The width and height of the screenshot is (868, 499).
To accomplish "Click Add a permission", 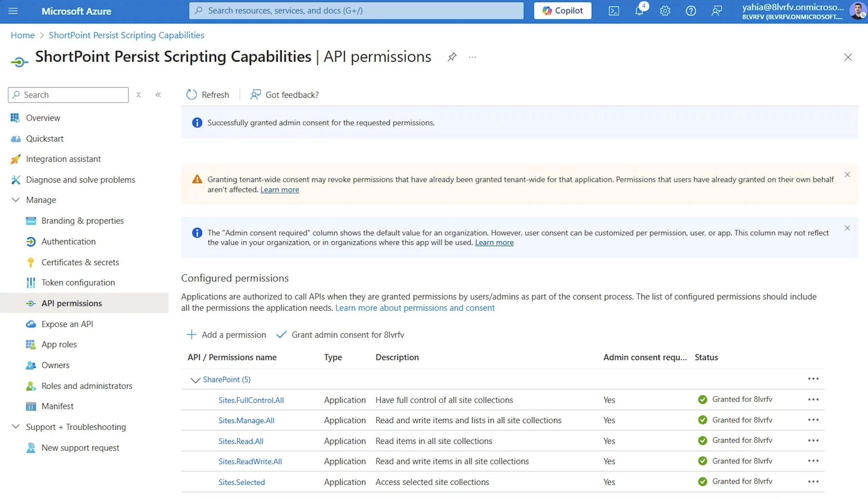I will (x=226, y=335).
